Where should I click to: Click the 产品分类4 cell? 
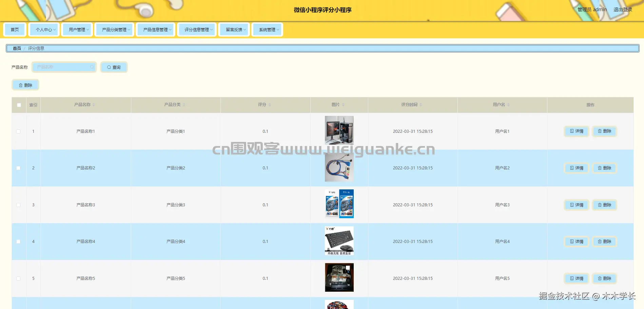(x=176, y=242)
